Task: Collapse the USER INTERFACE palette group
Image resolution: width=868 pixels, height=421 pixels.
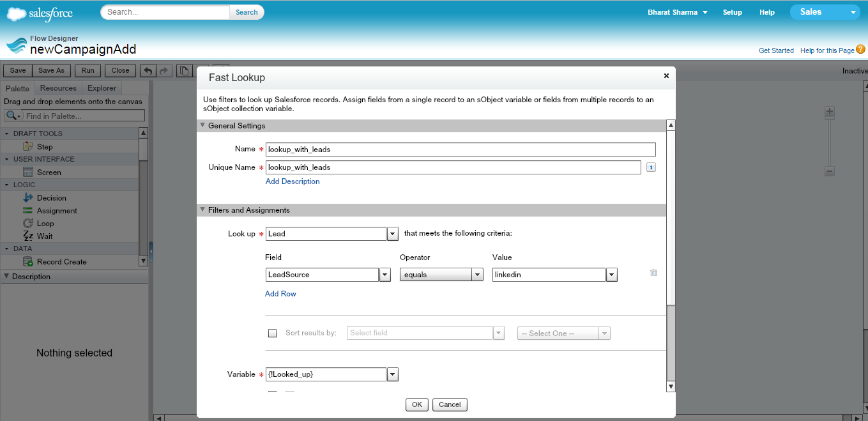Action: 7,159
